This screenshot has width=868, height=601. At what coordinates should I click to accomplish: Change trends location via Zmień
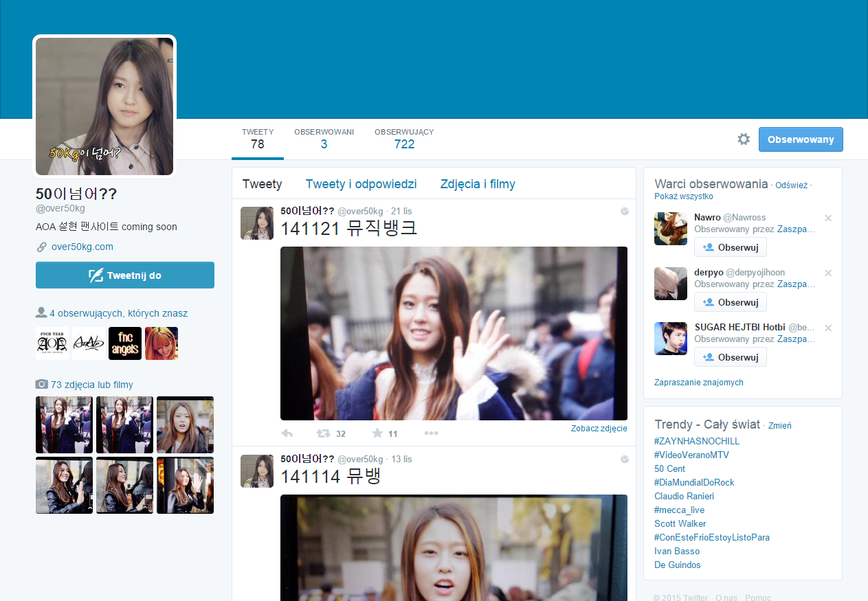[779, 426]
